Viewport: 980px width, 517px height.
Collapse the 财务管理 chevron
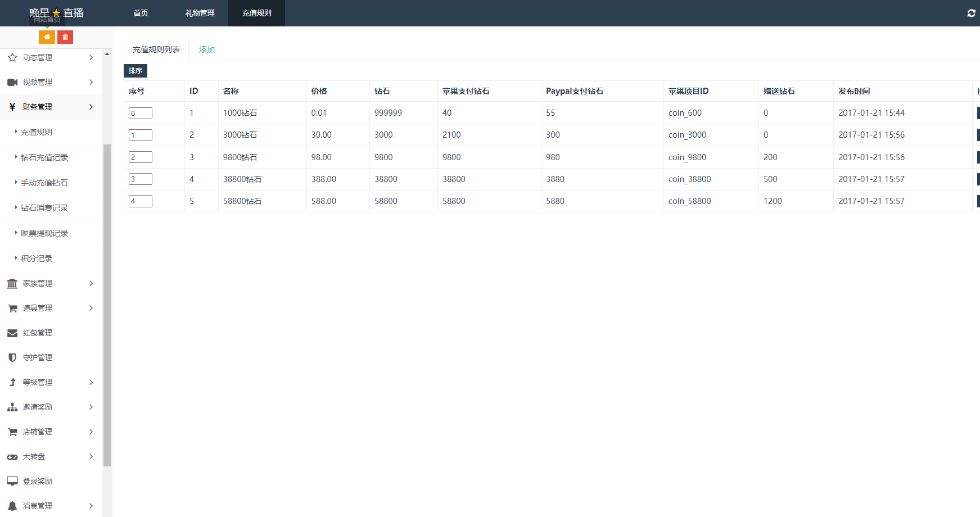click(91, 107)
